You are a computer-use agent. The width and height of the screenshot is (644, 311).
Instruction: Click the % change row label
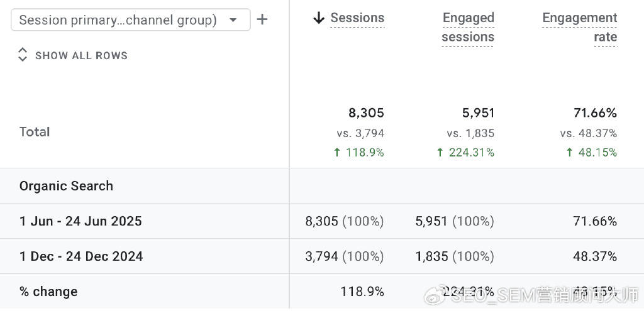click(48, 292)
